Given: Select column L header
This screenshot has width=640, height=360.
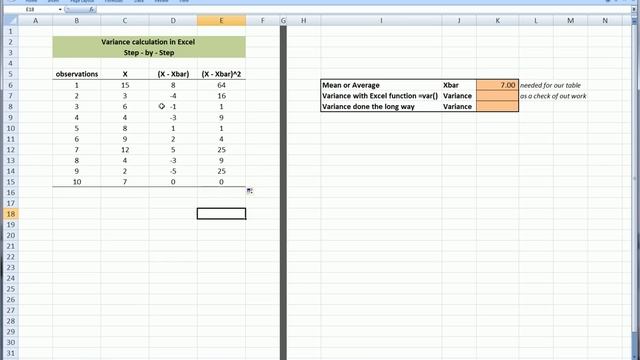Looking at the screenshot, I should pos(536,20).
